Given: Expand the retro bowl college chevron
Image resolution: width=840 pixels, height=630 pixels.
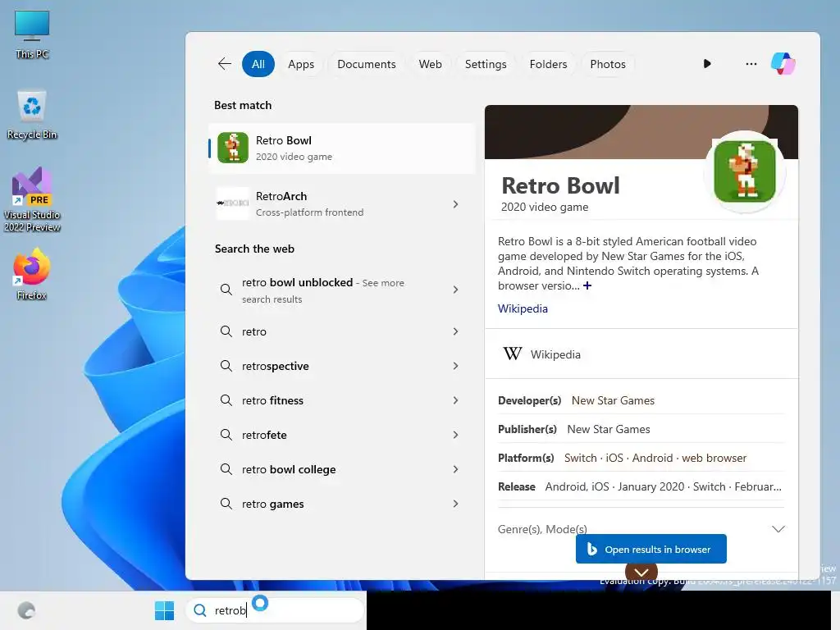Looking at the screenshot, I should (x=455, y=469).
